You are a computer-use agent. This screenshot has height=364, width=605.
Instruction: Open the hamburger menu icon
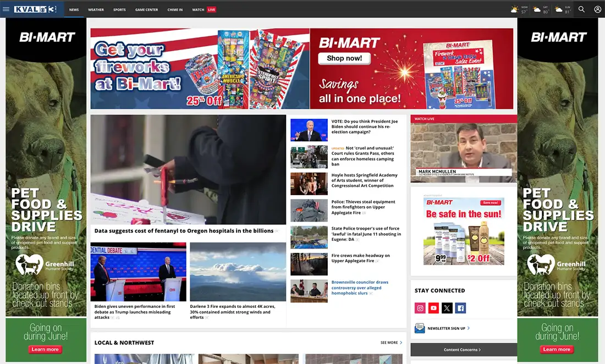(x=6, y=9)
